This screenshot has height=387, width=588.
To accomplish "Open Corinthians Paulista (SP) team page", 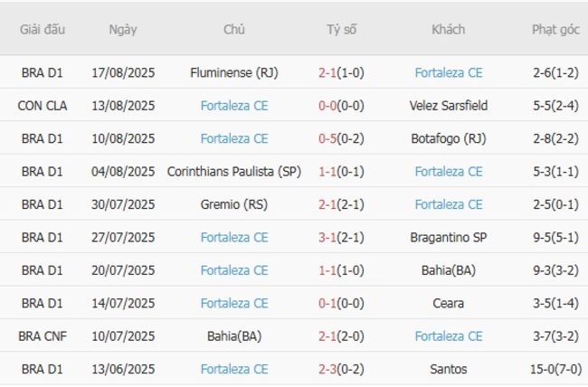I will (x=234, y=172).
